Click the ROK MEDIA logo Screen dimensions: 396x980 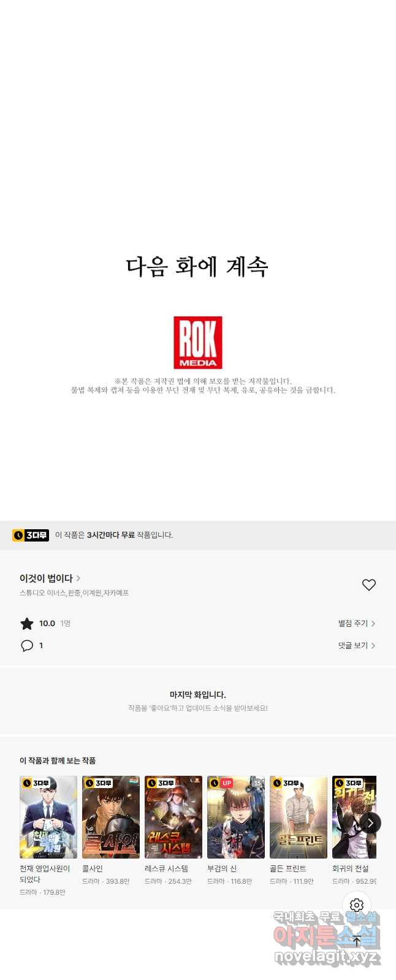pyautogui.click(x=197, y=343)
